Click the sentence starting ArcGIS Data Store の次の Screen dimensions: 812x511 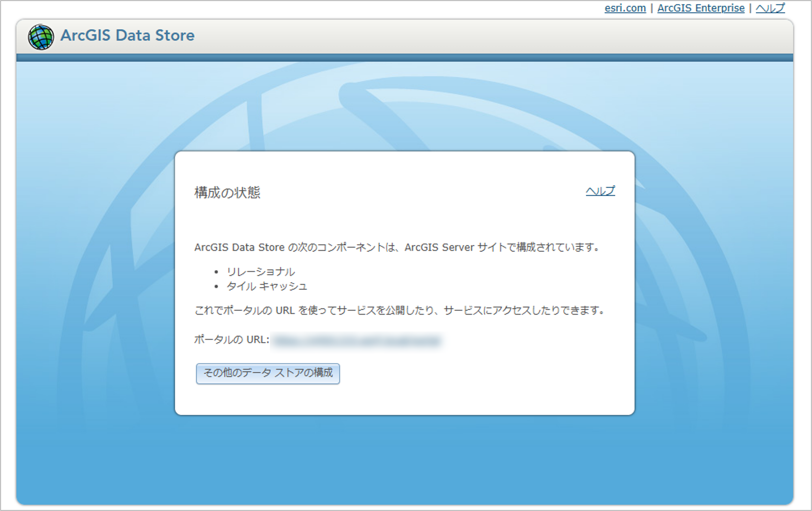coord(397,247)
